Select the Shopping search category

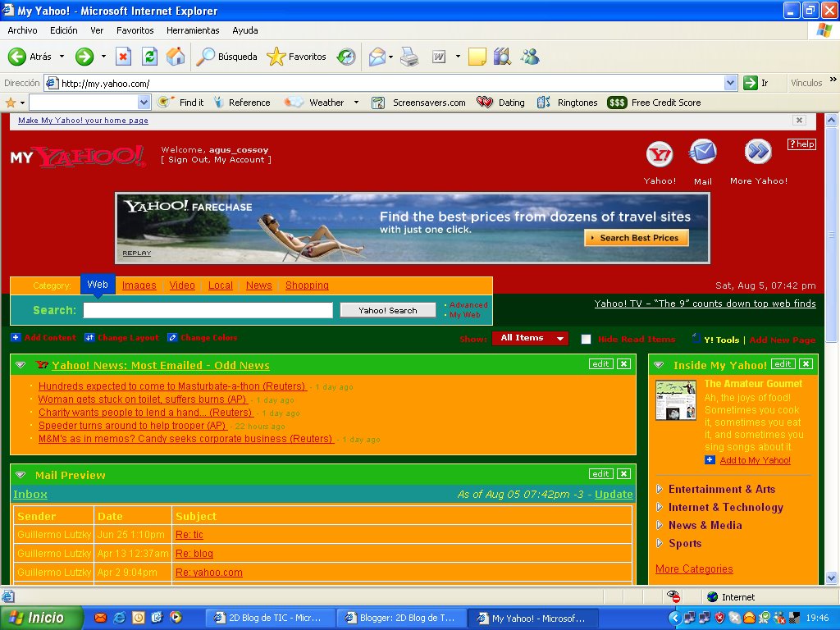pos(307,285)
